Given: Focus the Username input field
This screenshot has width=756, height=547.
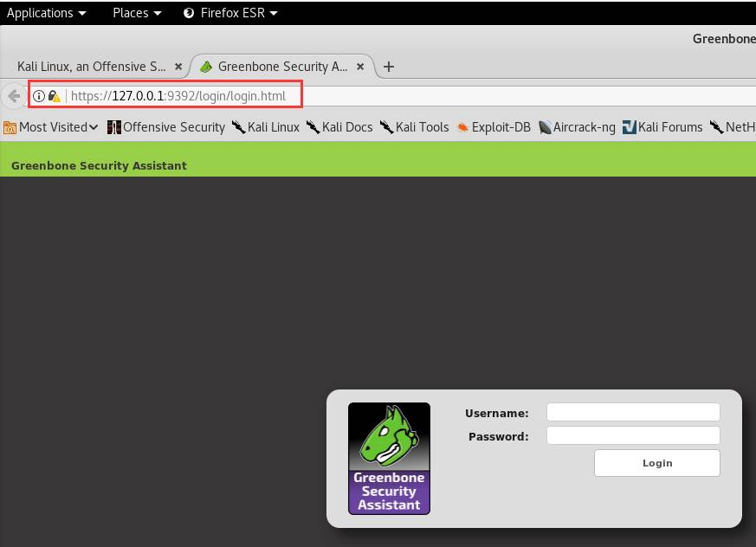Looking at the screenshot, I should pyautogui.click(x=633, y=413).
